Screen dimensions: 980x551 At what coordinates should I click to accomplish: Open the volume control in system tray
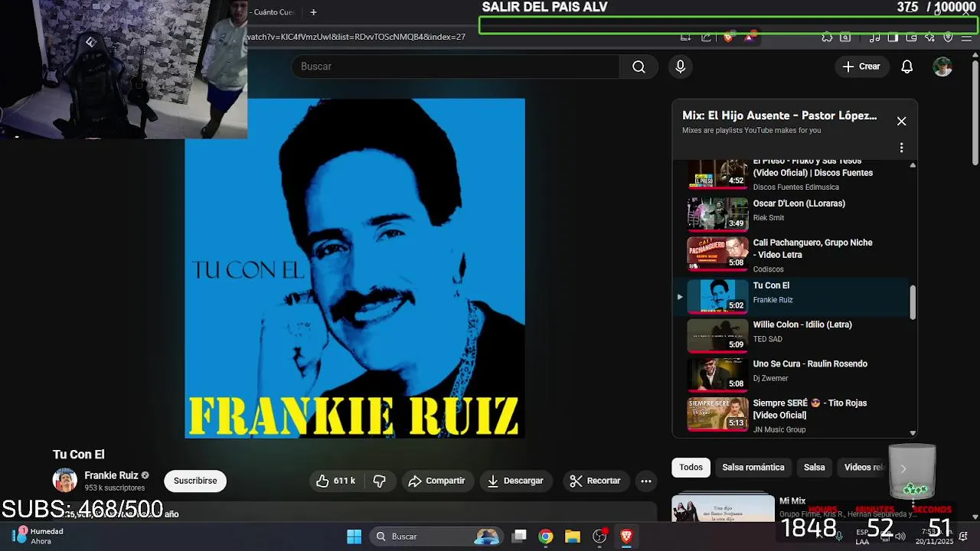[x=900, y=536]
